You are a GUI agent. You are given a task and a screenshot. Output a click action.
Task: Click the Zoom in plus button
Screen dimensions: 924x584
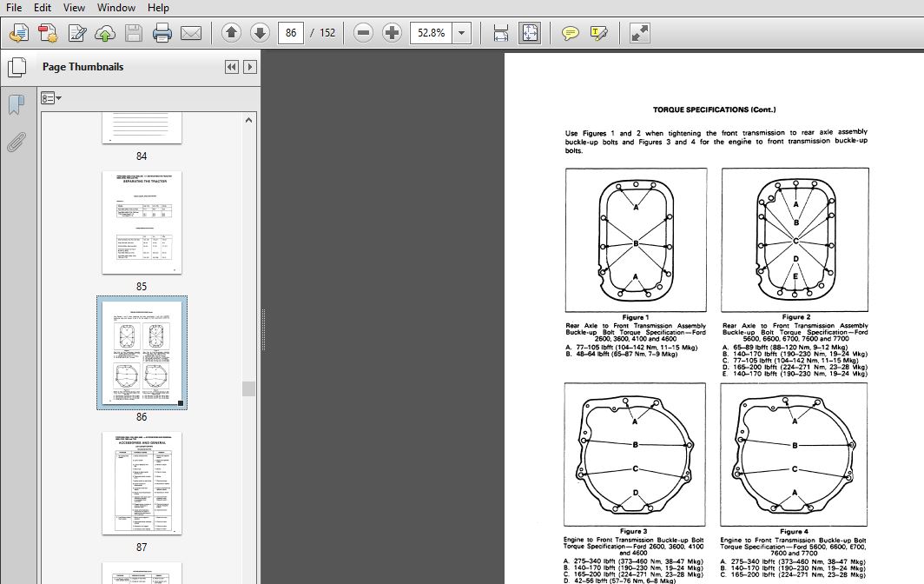point(392,33)
